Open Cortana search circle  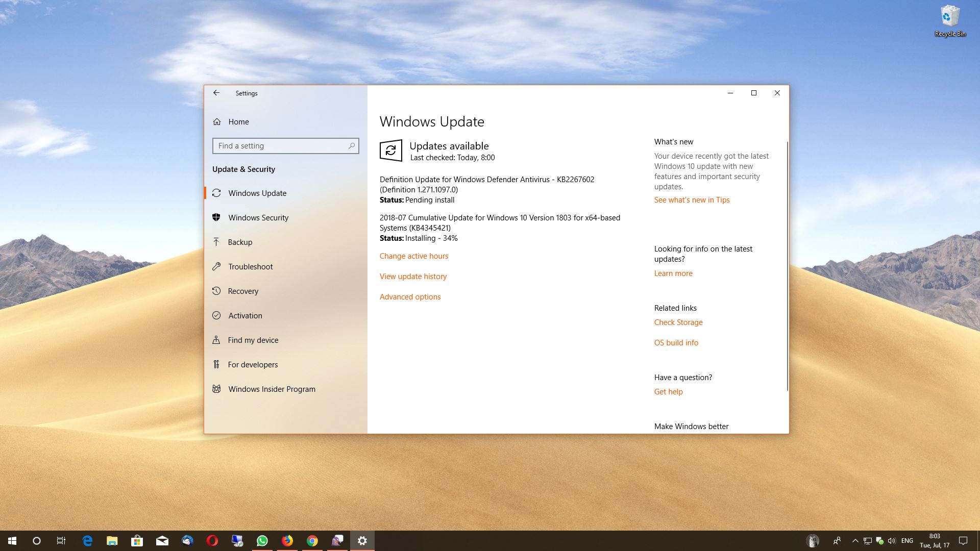37,541
